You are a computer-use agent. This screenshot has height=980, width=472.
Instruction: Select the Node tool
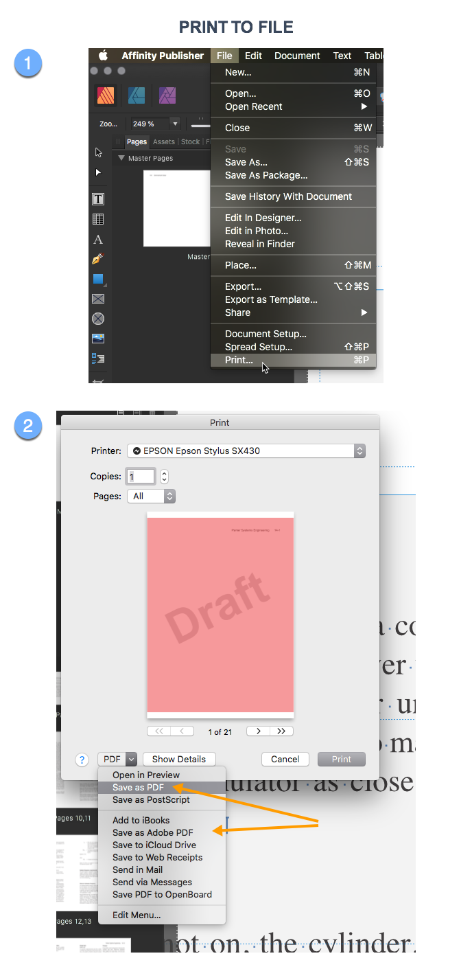click(98, 172)
